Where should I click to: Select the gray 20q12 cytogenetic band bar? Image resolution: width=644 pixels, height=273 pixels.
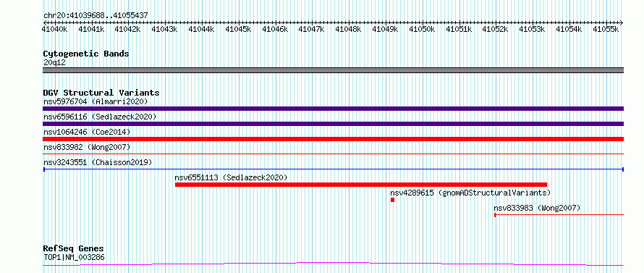pyautogui.click(x=333, y=70)
